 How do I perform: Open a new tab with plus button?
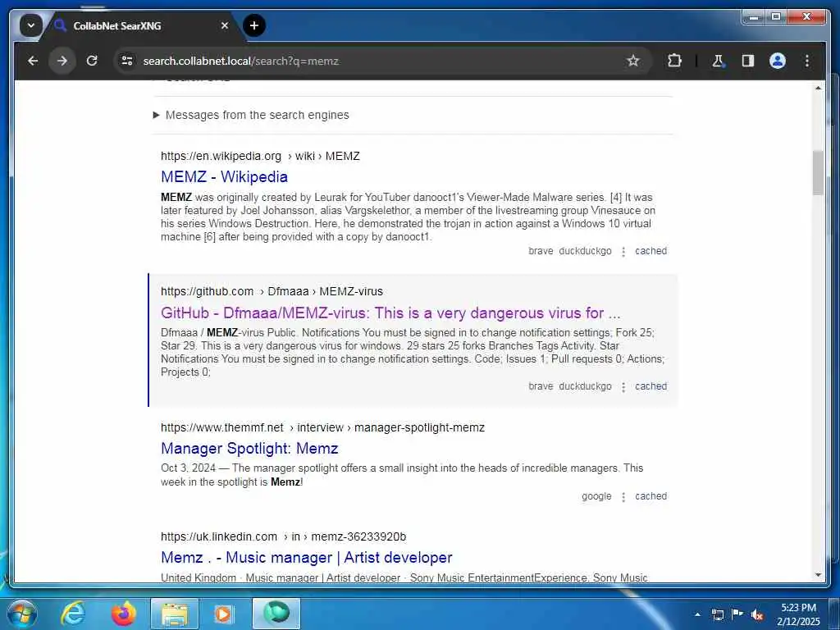point(254,25)
